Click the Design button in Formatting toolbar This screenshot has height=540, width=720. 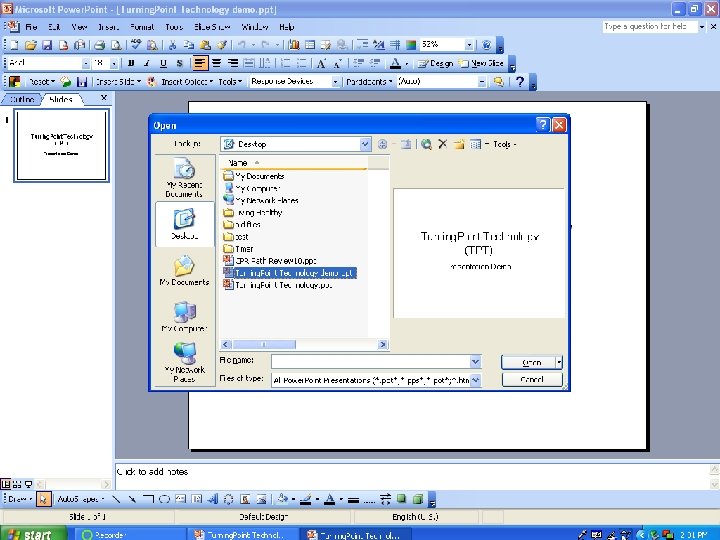436,63
